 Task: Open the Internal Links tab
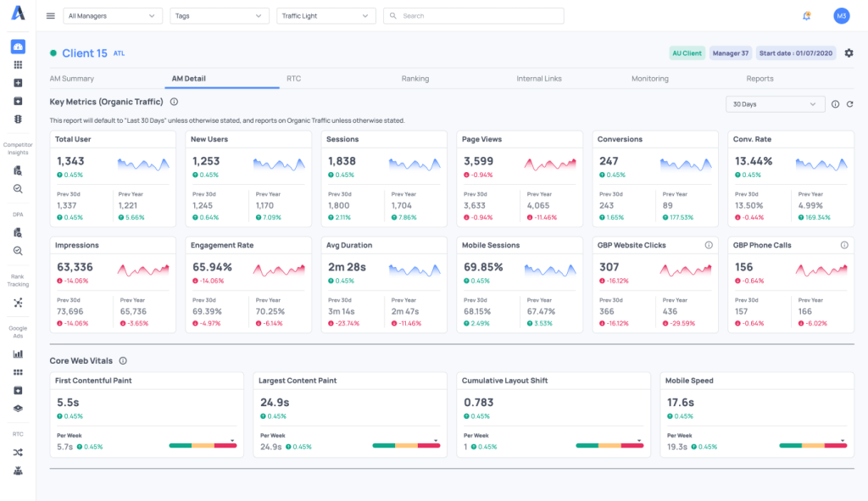[539, 79]
